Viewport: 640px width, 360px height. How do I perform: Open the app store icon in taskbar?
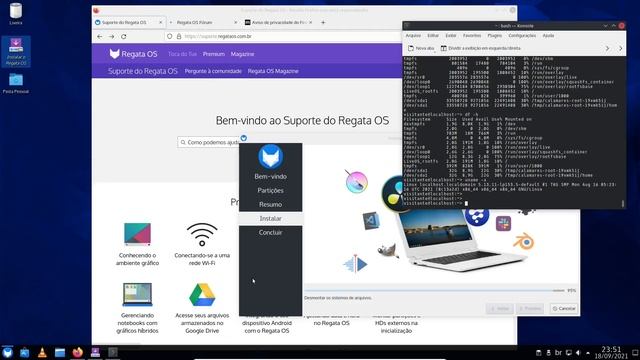pos(24,353)
